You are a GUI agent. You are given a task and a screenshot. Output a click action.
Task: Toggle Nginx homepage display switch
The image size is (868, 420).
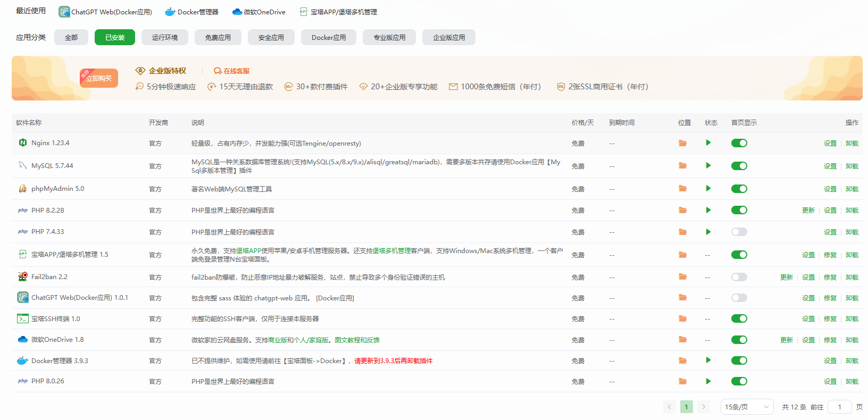coord(739,143)
